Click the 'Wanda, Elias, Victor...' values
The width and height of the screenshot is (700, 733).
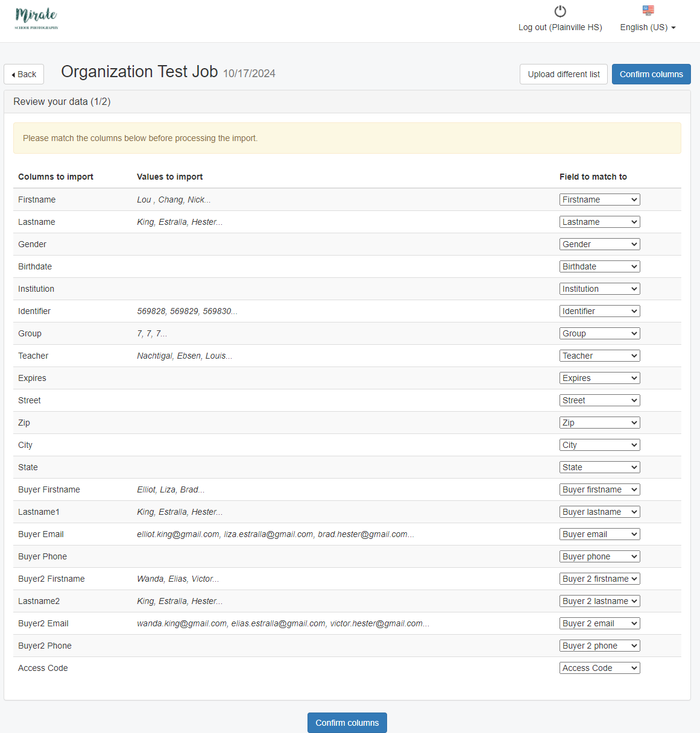coord(178,579)
